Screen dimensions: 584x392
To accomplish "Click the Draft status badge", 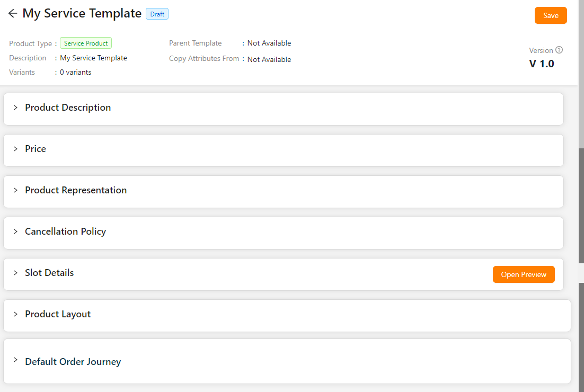I will tap(157, 14).
